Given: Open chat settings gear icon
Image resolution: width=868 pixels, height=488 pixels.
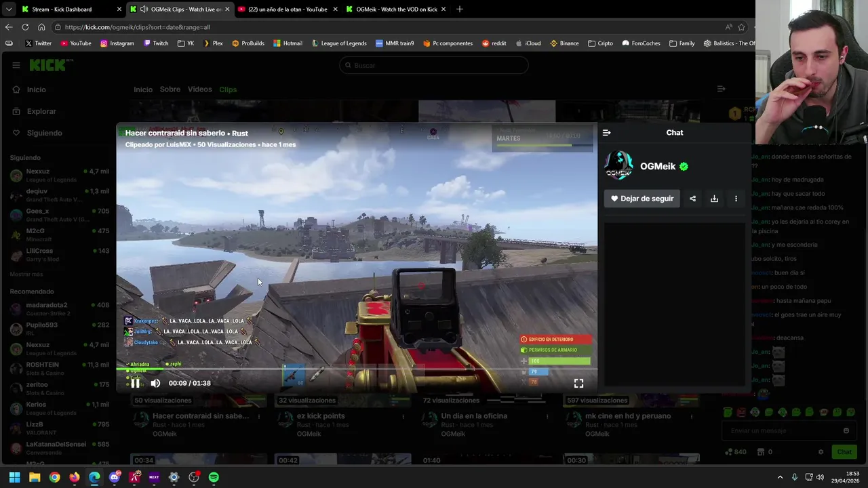Looking at the screenshot, I should tap(821, 452).
